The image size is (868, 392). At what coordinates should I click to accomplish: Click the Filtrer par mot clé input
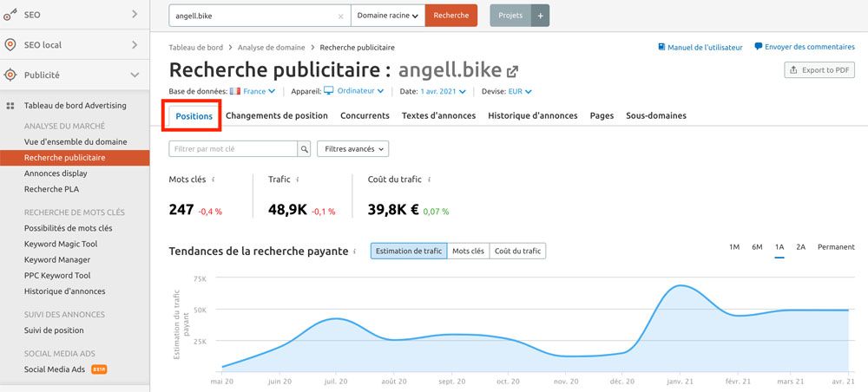coord(233,149)
